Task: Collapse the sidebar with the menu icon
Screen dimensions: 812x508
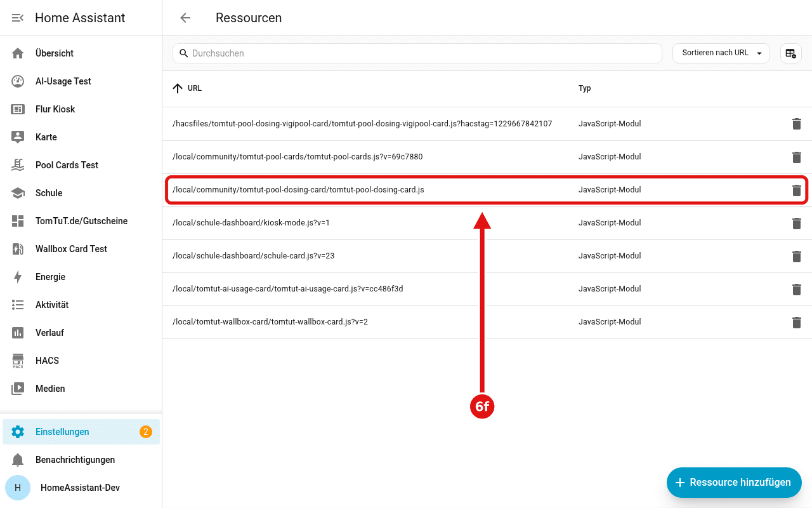Action: 18,18
